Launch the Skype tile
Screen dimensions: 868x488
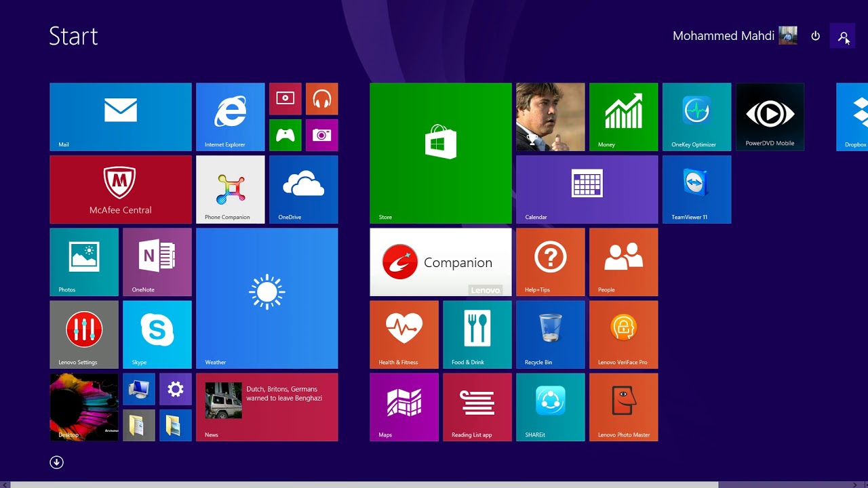157,334
